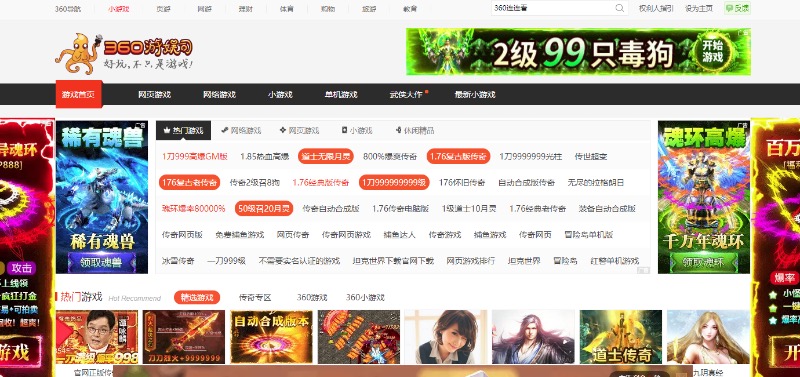Select the 360游戏 filter
Image resolution: width=800 pixels, height=377 pixels.
click(x=312, y=297)
